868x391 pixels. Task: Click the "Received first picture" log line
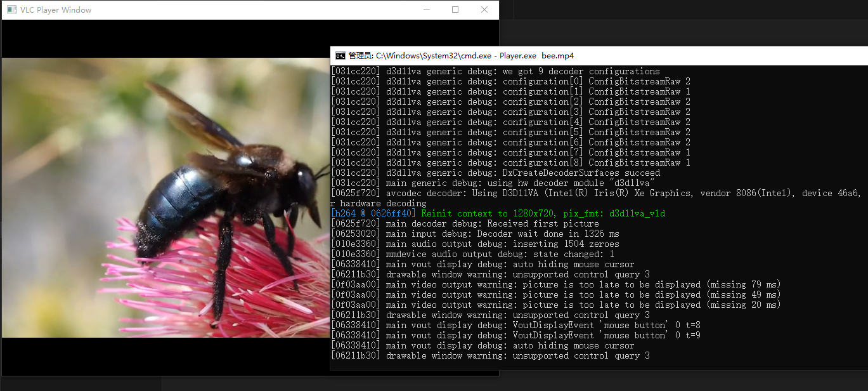click(543, 223)
